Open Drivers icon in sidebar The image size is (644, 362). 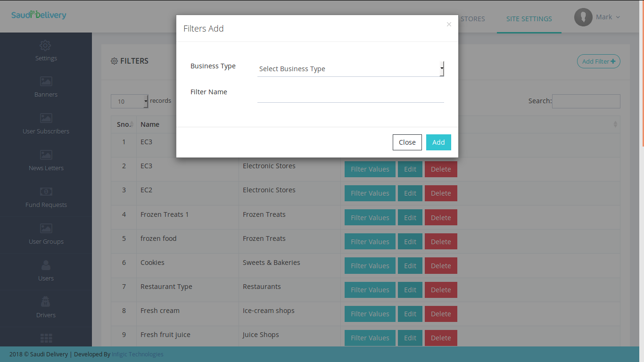coord(46,302)
